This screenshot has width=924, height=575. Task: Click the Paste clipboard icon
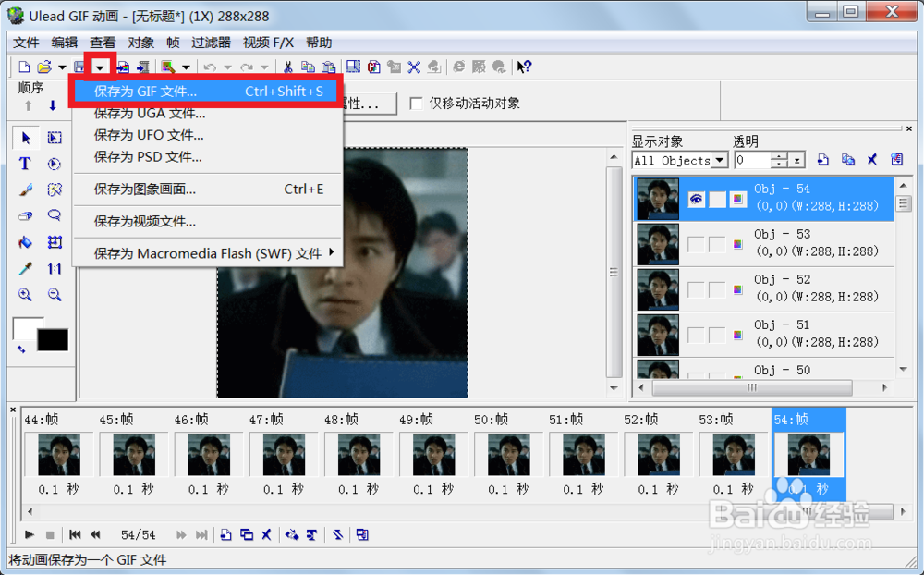click(328, 67)
